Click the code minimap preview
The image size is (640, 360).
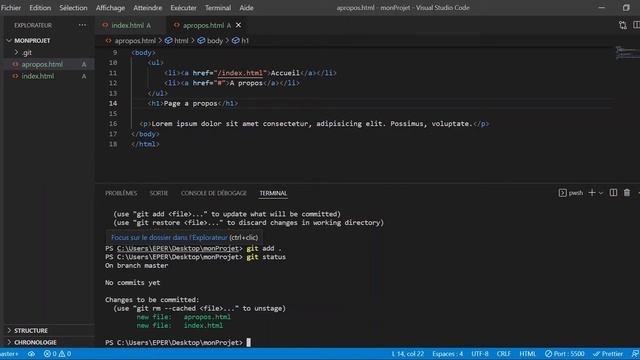(x=627, y=53)
